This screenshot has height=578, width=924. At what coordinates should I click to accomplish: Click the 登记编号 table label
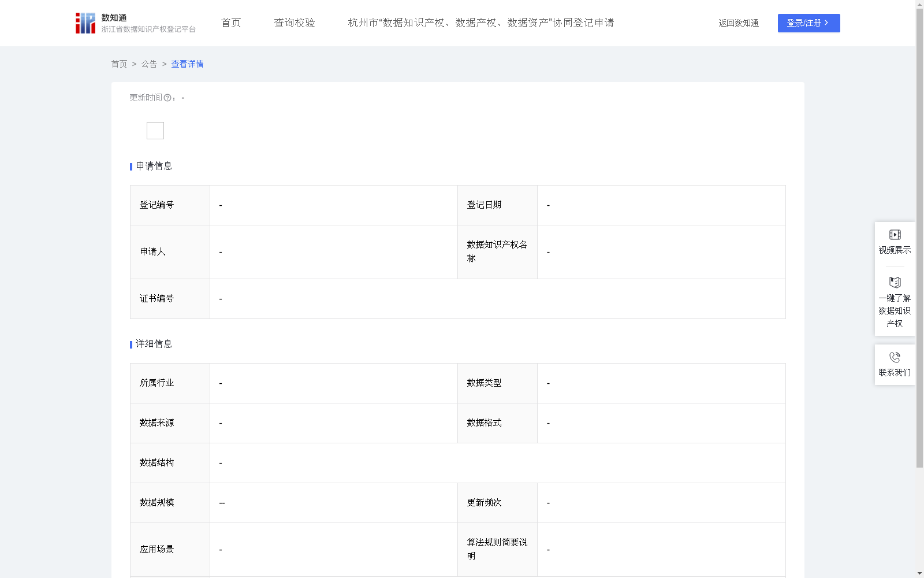[x=157, y=205]
